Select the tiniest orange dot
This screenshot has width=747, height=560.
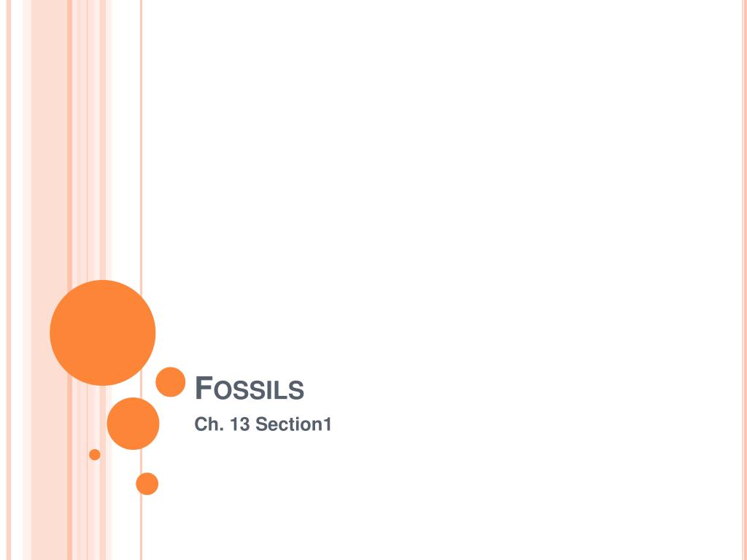point(95,454)
